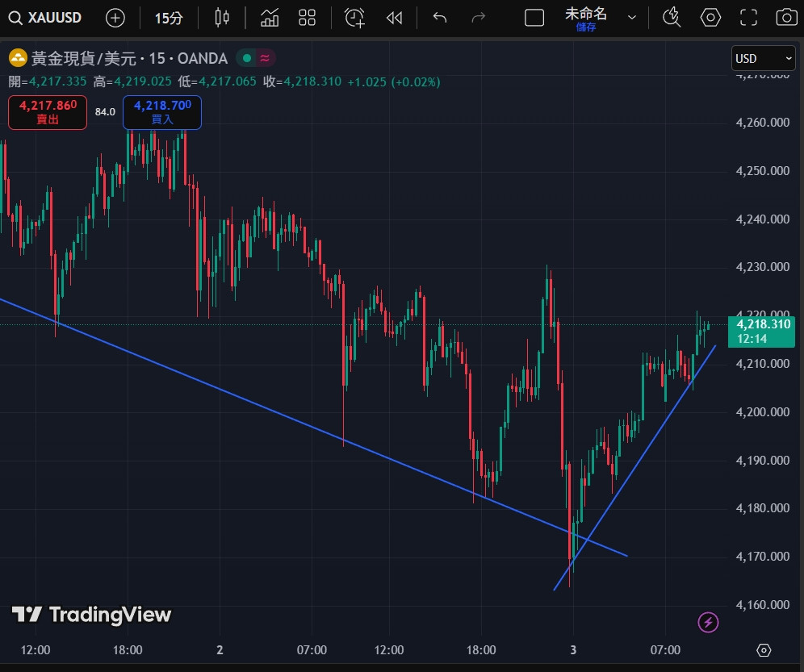The image size is (804, 672).
Task: Create a price alert
Action: tap(354, 18)
